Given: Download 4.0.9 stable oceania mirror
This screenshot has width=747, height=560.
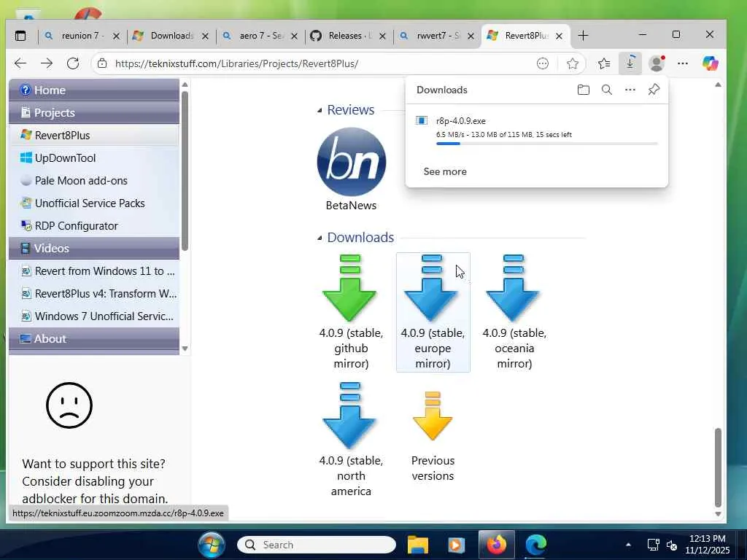Looking at the screenshot, I should pyautogui.click(x=514, y=312).
